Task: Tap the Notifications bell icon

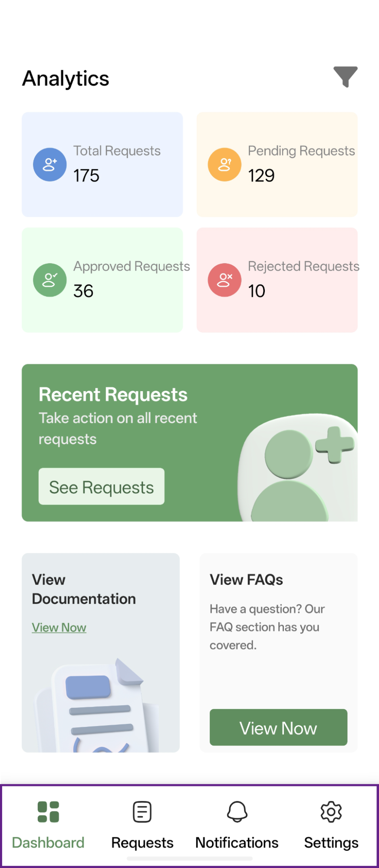Action: (x=237, y=812)
